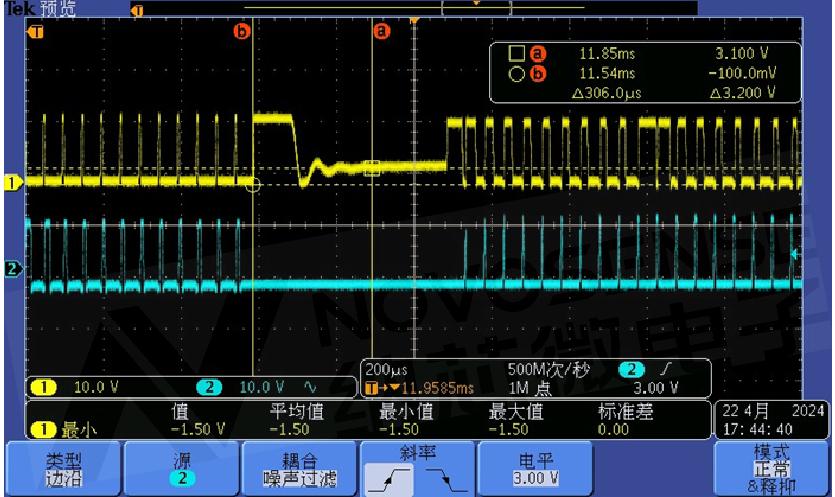This screenshot has width=835, height=497.
Task: Click the top record view position bar
Action: click(x=413, y=10)
